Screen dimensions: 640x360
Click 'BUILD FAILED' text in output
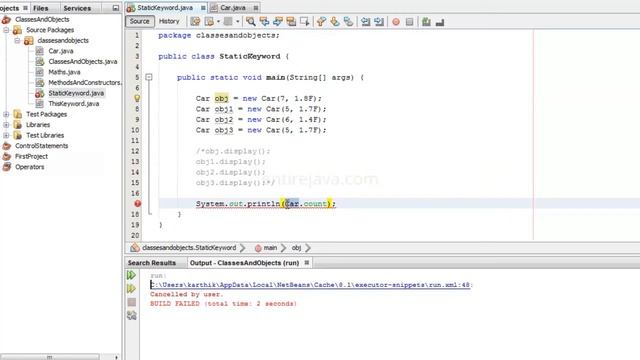[175, 304]
